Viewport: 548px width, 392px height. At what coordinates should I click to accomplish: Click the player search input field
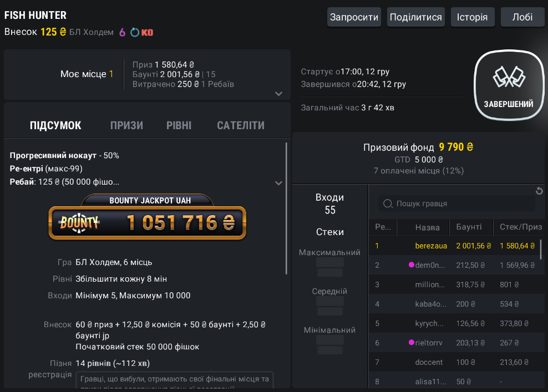[460, 203]
